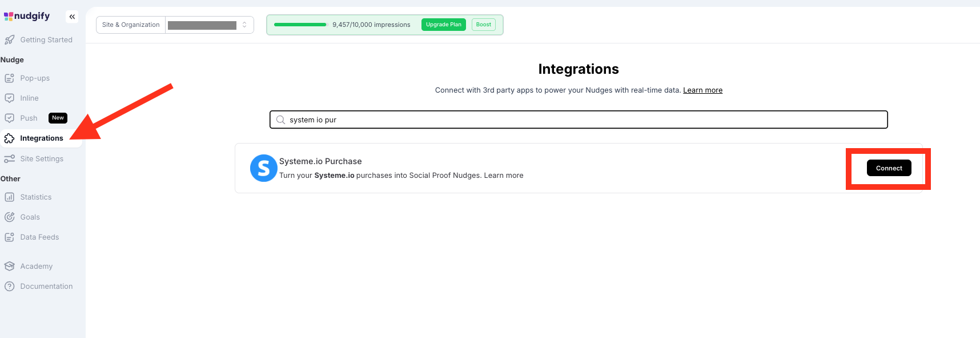Open Data Feeds page

(x=39, y=237)
